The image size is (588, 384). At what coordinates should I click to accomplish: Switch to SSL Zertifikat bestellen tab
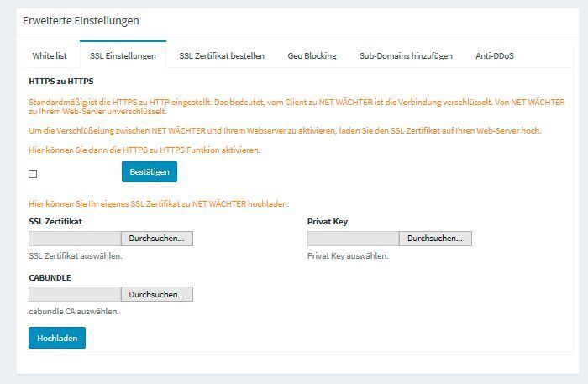click(x=222, y=55)
